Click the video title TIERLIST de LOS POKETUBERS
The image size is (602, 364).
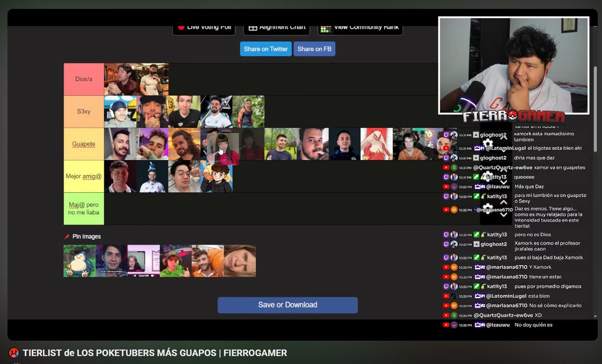coord(155,353)
